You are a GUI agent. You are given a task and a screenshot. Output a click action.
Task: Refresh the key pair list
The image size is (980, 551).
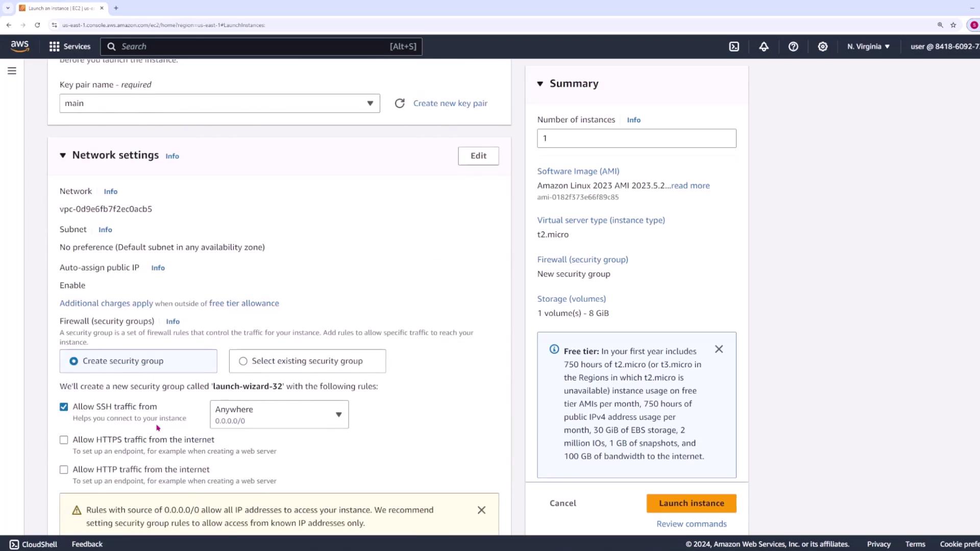[400, 103]
